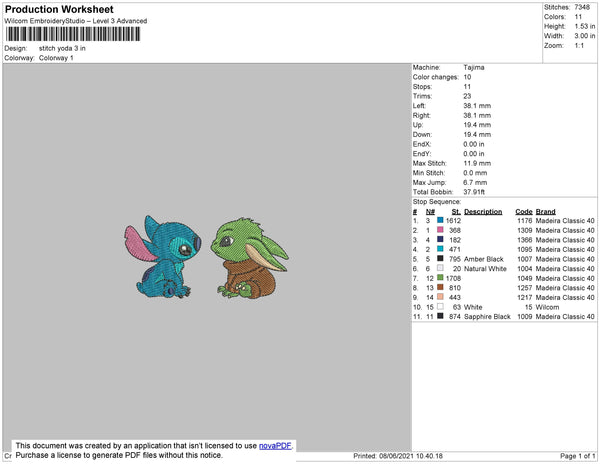Click the Baby Yoda embroidery preview

(x=249, y=258)
